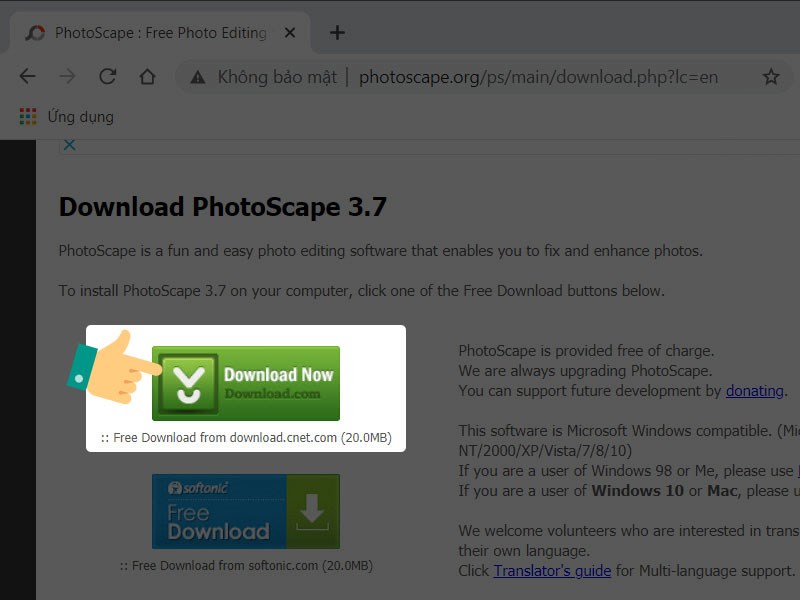
Task: Bookmark this page with the star icon
Action: pyautogui.click(x=771, y=77)
